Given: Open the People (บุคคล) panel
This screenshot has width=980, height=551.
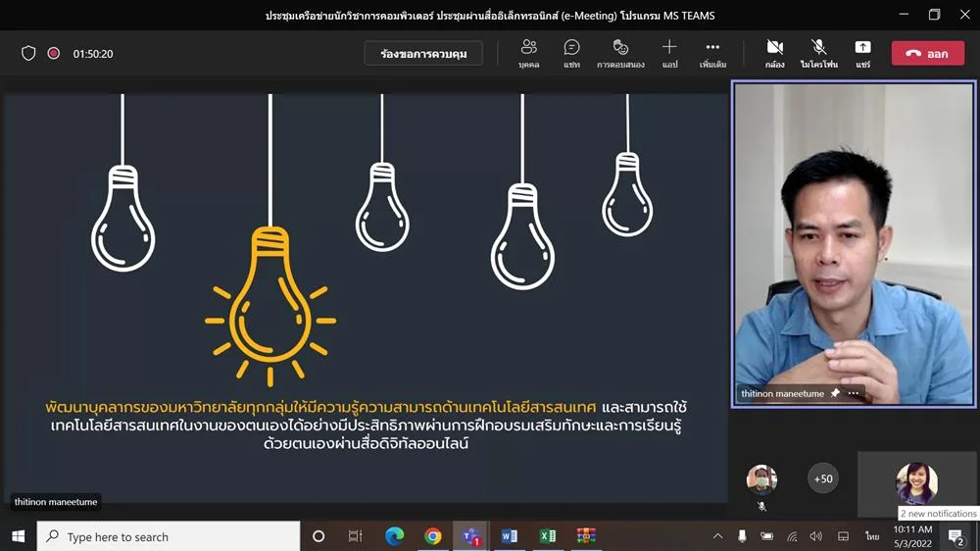Looking at the screenshot, I should [x=529, y=53].
